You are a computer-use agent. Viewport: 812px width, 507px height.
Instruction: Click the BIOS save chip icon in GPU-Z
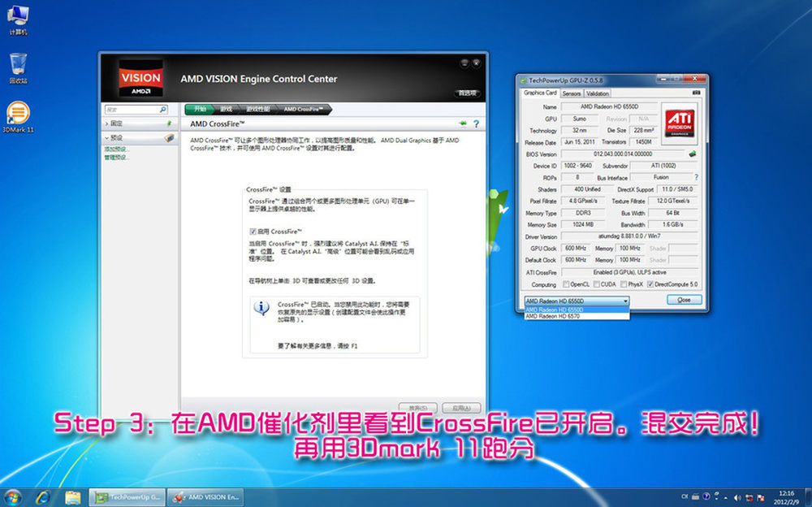point(693,154)
